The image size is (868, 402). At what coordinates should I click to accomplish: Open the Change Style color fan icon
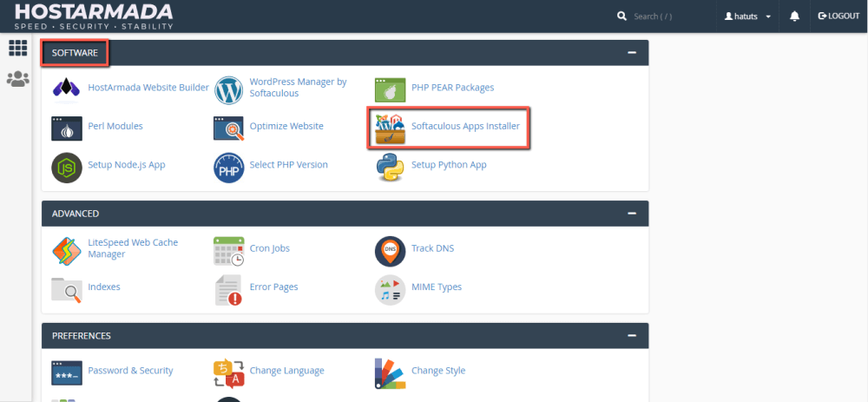pyautogui.click(x=390, y=372)
